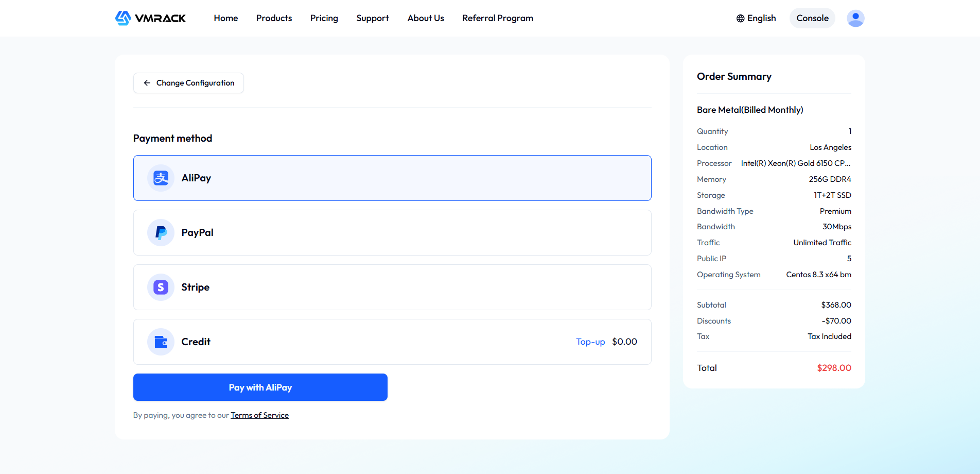Image resolution: width=980 pixels, height=474 pixels.
Task: Click the globe language icon
Action: point(740,19)
